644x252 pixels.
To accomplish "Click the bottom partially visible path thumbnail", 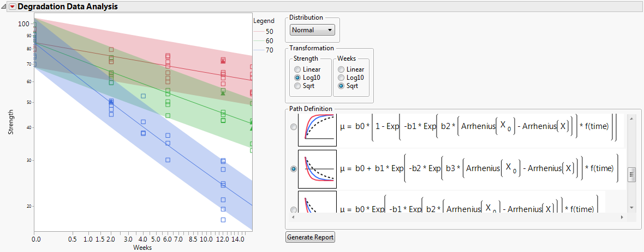I will point(317,202).
